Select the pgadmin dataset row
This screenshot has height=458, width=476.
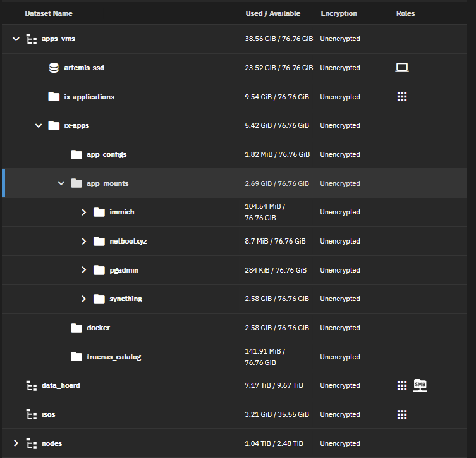click(x=234, y=270)
